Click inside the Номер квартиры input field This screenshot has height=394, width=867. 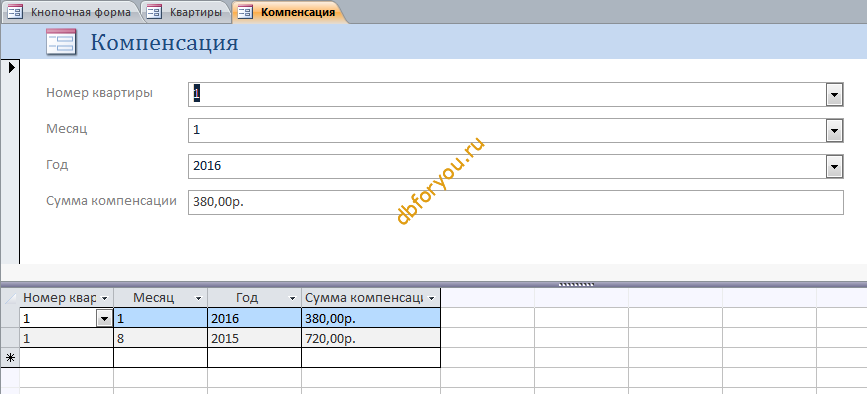[507, 94]
